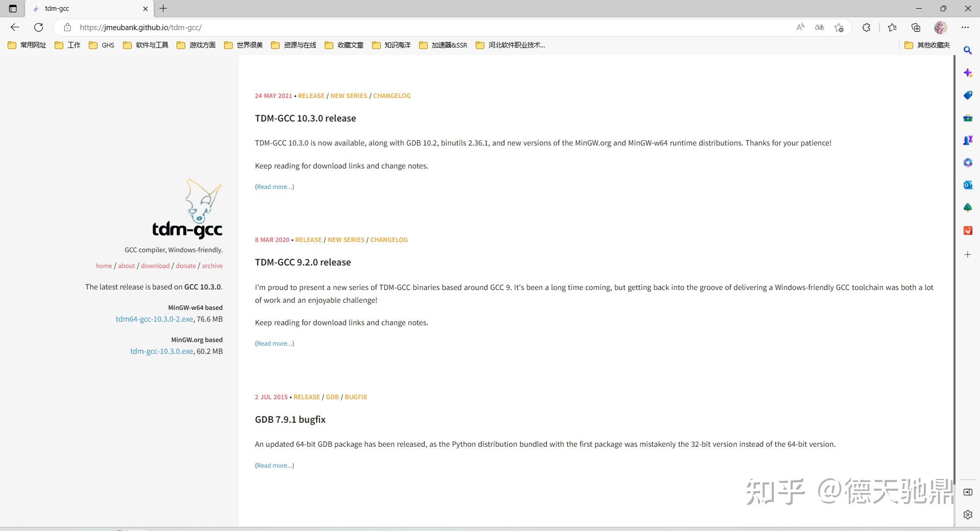
Task: Open the sidebar games chess icon
Action: click(967, 140)
